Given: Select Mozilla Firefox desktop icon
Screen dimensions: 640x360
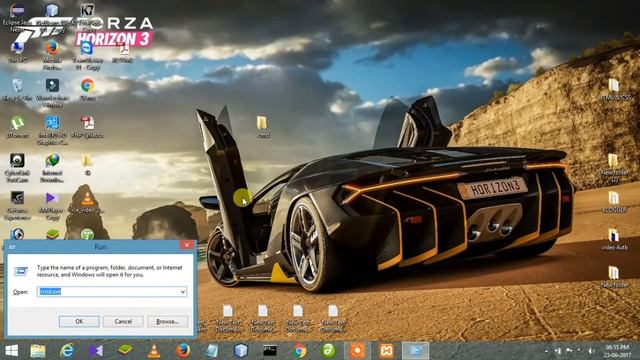Looking at the screenshot, I should 52,55.
